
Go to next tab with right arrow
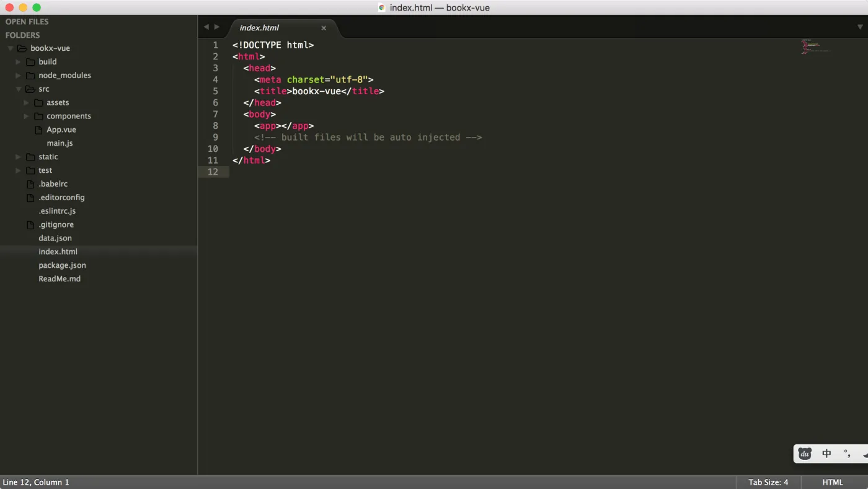click(x=217, y=27)
